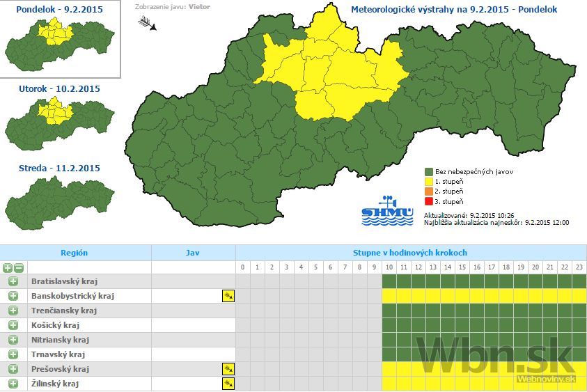Open Streda - 11.2.2015 heading link

click(59, 168)
